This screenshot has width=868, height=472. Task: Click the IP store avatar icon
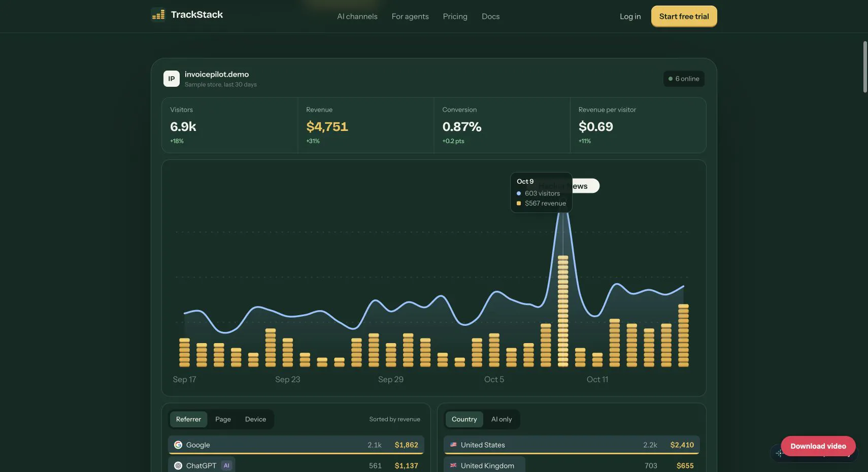coord(172,79)
